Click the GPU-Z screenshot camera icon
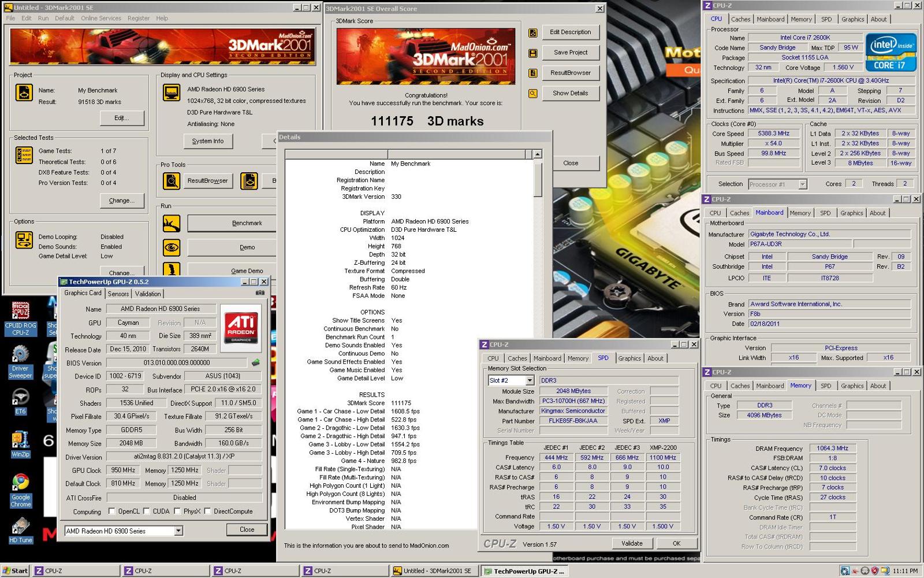 260,292
